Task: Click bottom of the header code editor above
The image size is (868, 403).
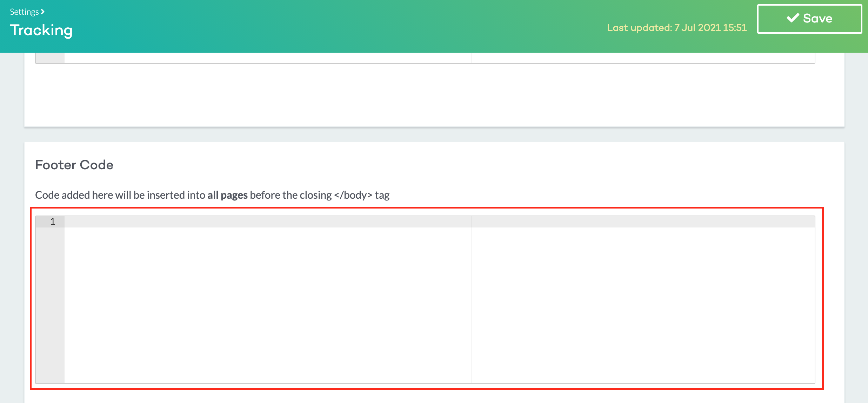Action: [425, 58]
